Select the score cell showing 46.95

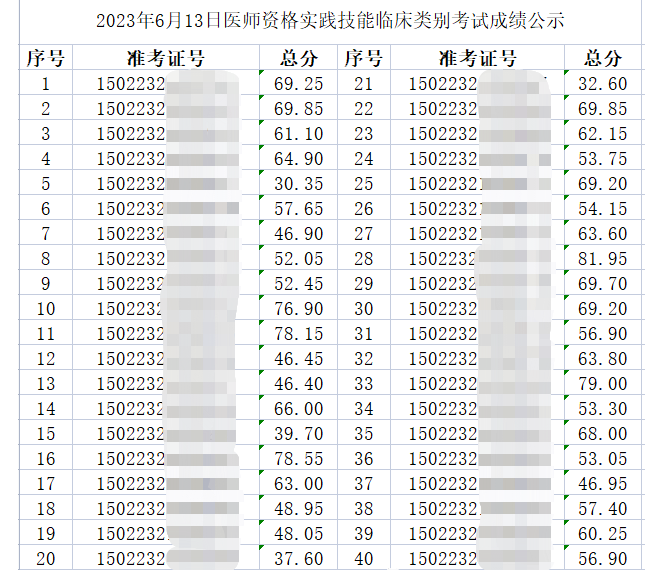[603, 484]
